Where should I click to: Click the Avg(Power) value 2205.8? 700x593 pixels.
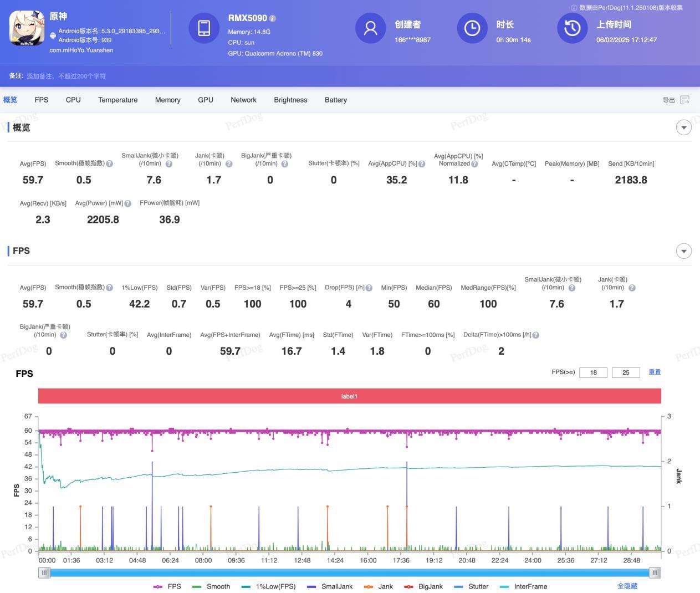click(x=103, y=219)
